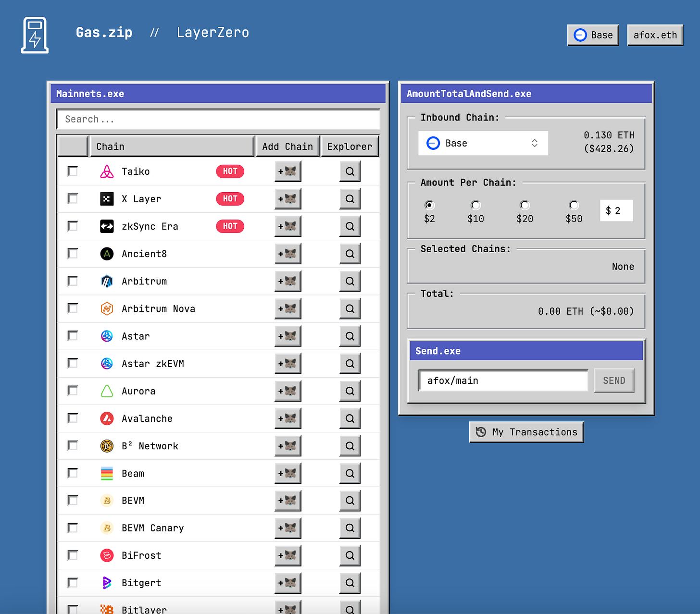This screenshot has height=614, width=700.
Task: Add Ancient8 chain to MetaMask
Action: pyautogui.click(x=287, y=254)
